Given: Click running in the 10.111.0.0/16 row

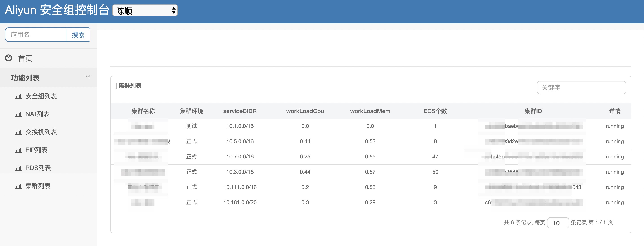Looking at the screenshot, I should pyautogui.click(x=615, y=187).
